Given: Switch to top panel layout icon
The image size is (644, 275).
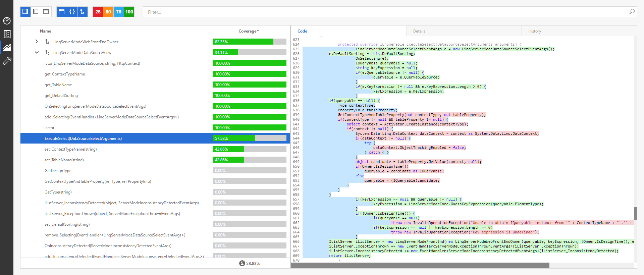Looking at the screenshot, I should click(x=46, y=12).
